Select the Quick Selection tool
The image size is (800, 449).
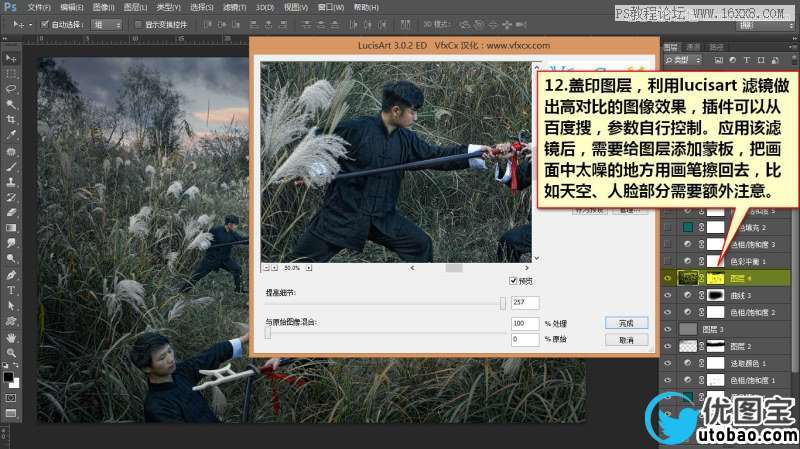click(11, 105)
